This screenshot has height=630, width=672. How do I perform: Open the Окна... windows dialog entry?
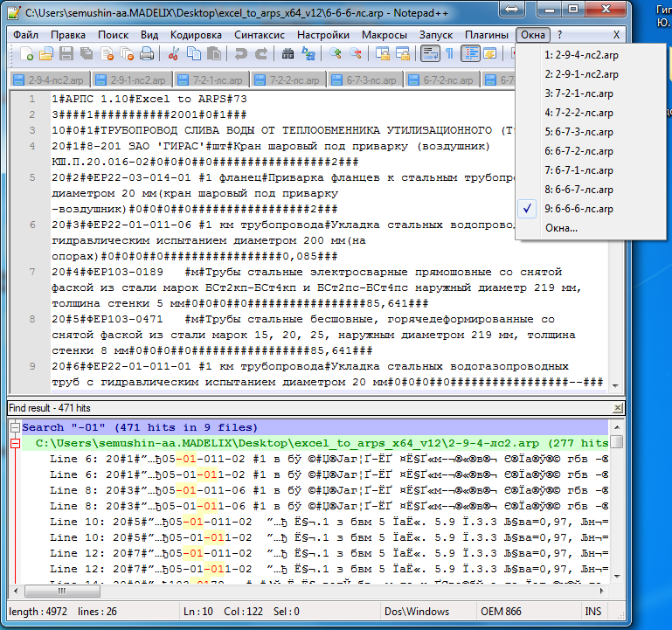[x=561, y=228]
